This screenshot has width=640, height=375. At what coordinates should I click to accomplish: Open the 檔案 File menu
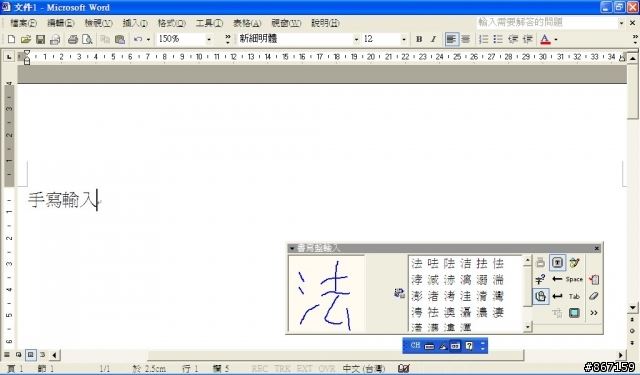coord(23,23)
